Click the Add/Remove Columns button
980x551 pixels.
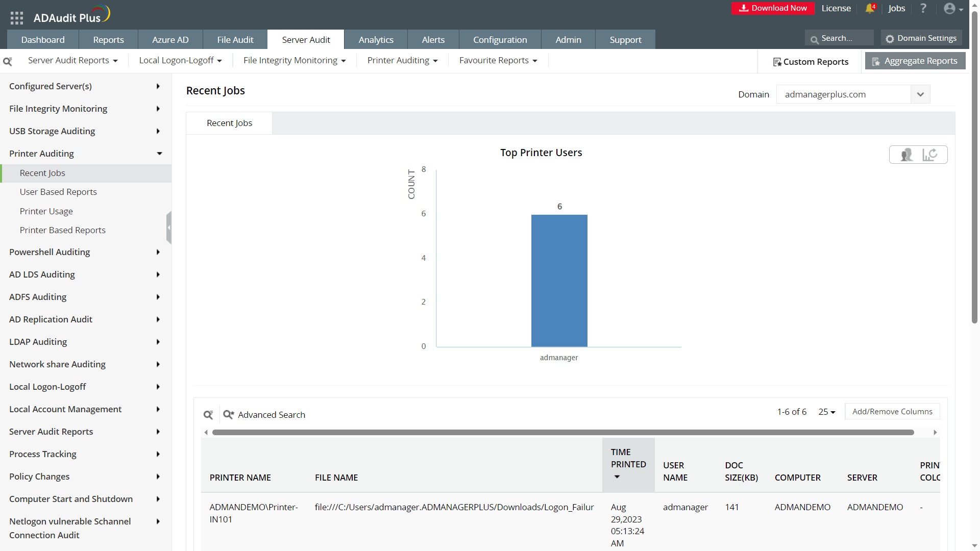892,412
